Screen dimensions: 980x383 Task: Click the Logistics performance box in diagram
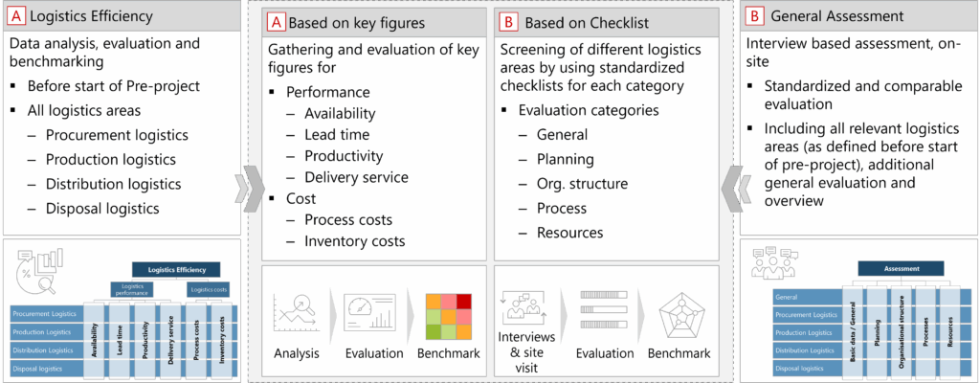(x=131, y=288)
